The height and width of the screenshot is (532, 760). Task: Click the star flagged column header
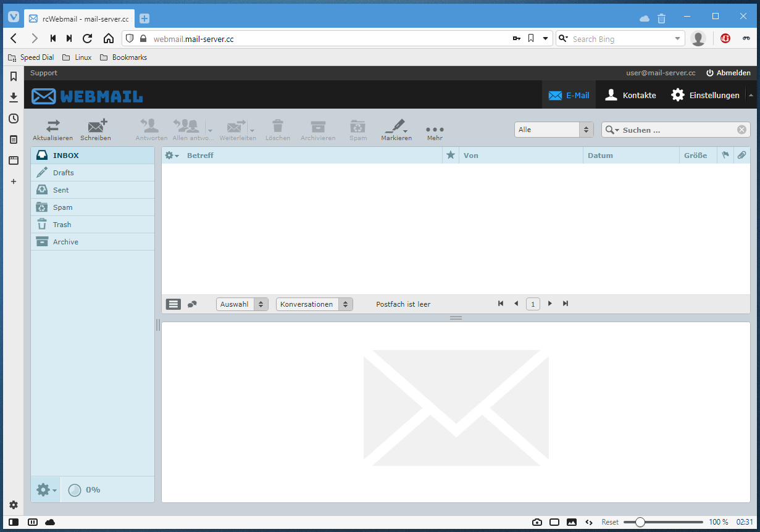click(451, 155)
